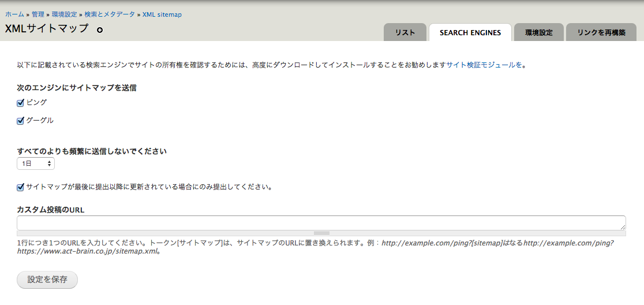Viewport: 644px width, 305px height.
Task: Toggle the ビング checkbox
Action: pyautogui.click(x=21, y=103)
